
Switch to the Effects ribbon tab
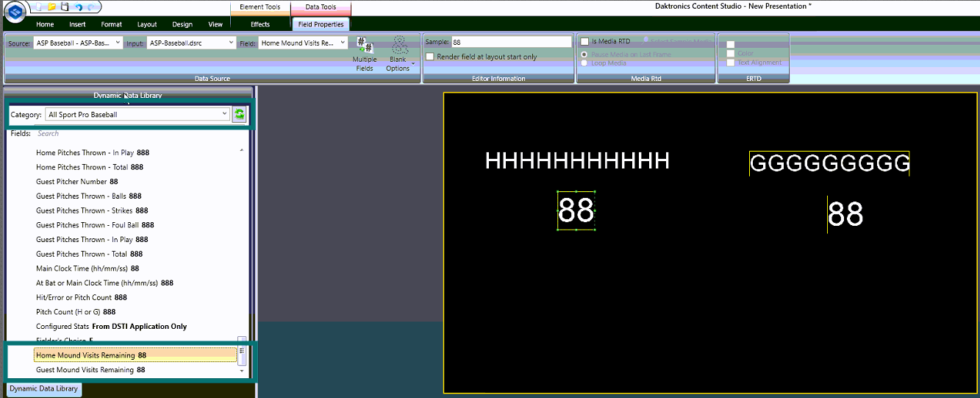[x=260, y=24]
